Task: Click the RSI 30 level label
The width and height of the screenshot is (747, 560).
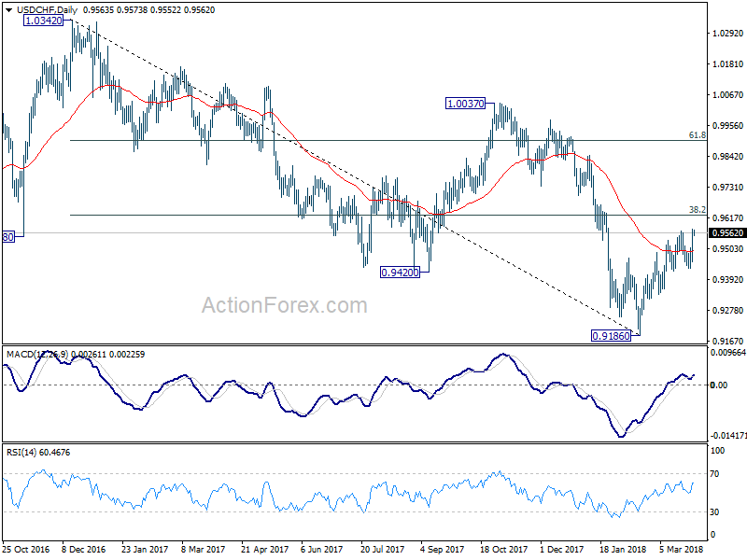Action: coord(714,511)
